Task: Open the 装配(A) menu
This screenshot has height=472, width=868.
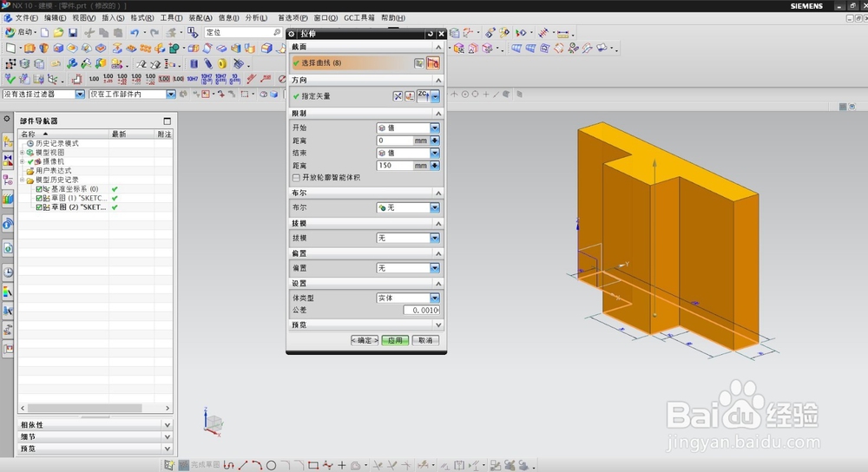Action: (201, 17)
